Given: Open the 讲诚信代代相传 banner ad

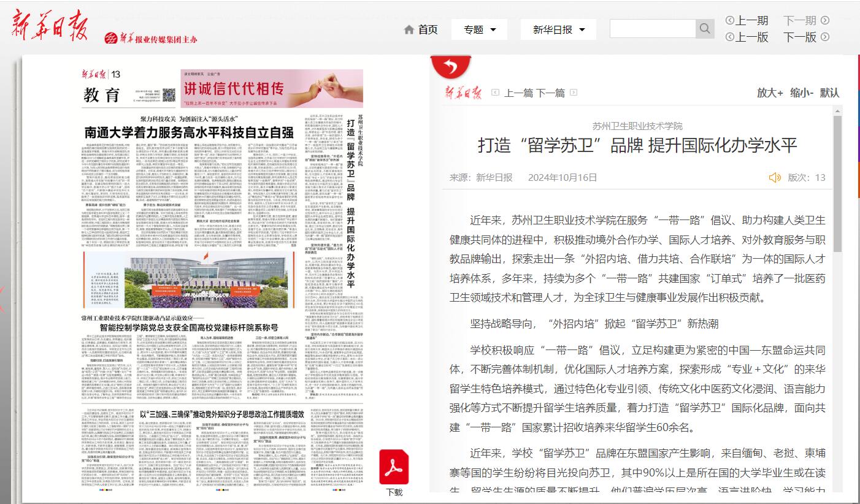Looking at the screenshot, I should tap(272, 89).
